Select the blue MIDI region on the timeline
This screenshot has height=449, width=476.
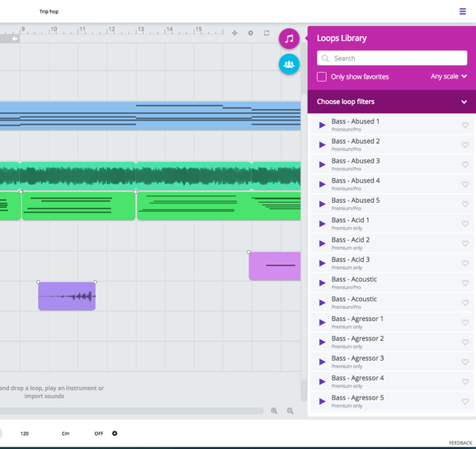click(150, 116)
